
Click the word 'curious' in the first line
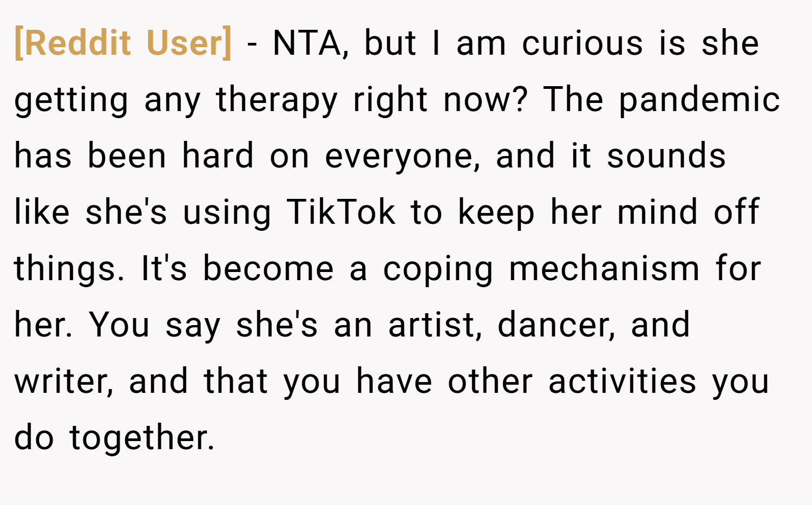582,43
